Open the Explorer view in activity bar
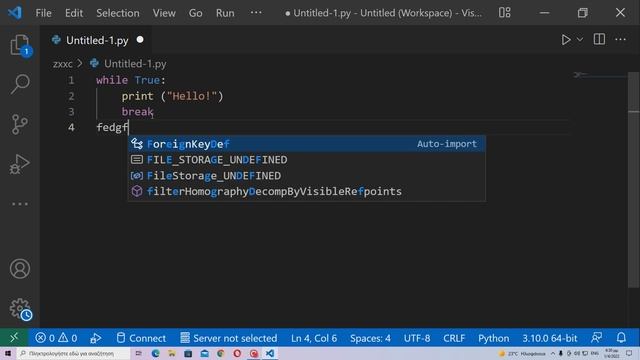 click(x=20, y=45)
